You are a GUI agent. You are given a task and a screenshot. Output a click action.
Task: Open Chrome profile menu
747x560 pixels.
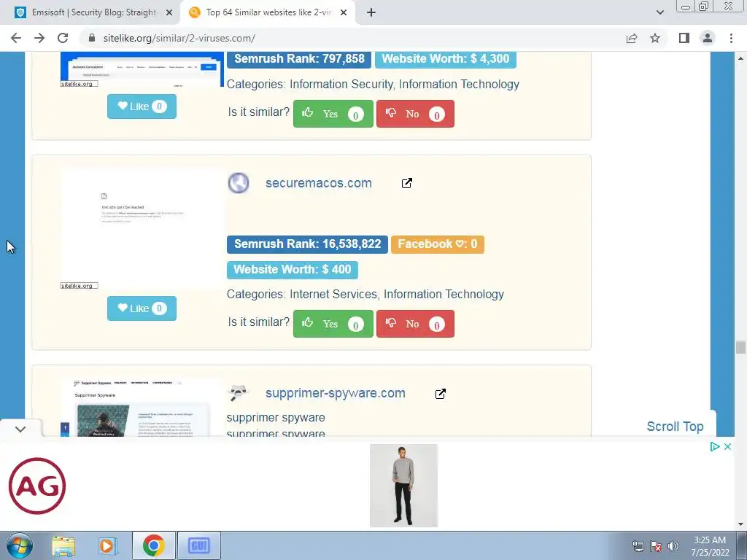[x=708, y=38]
